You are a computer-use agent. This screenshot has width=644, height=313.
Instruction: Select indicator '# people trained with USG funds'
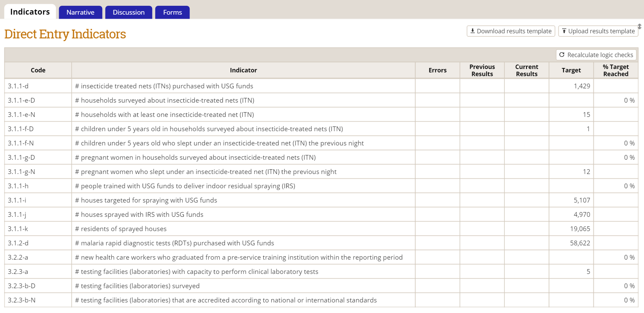185,186
